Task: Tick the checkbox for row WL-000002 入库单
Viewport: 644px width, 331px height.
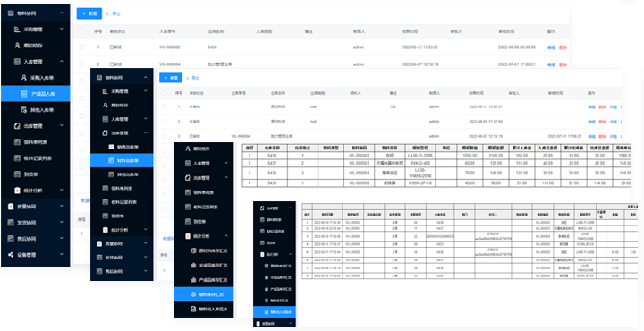Action: pyautogui.click(x=81, y=47)
